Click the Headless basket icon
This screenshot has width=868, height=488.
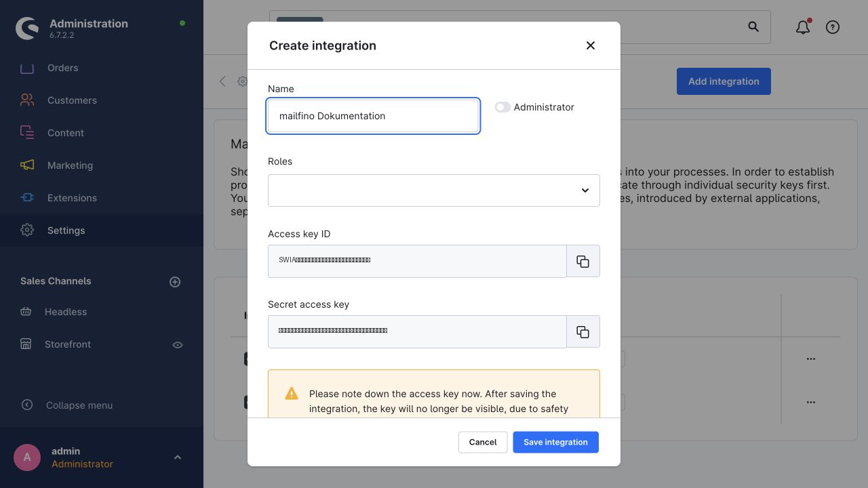[x=26, y=312]
